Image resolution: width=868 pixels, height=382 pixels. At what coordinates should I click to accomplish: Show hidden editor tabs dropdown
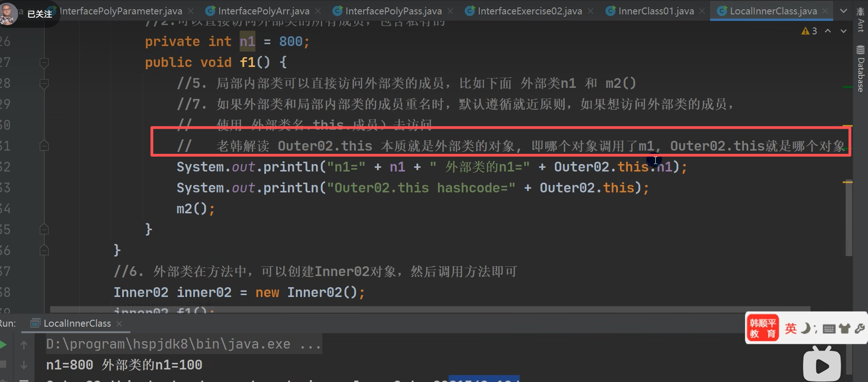pos(843,11)
